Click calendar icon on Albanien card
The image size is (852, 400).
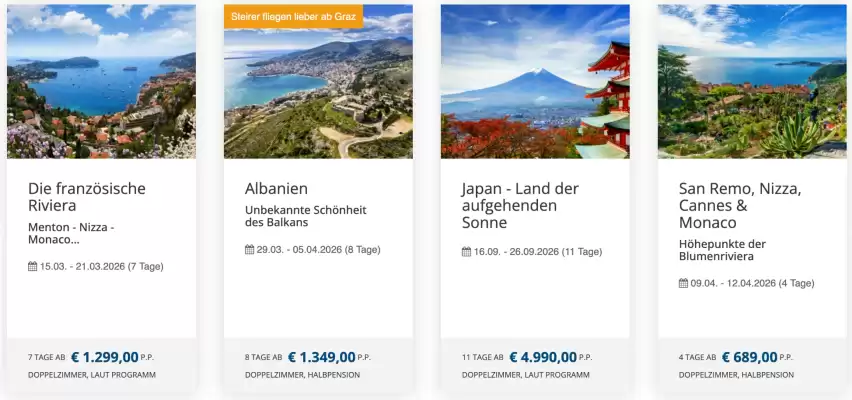point(250,250)
